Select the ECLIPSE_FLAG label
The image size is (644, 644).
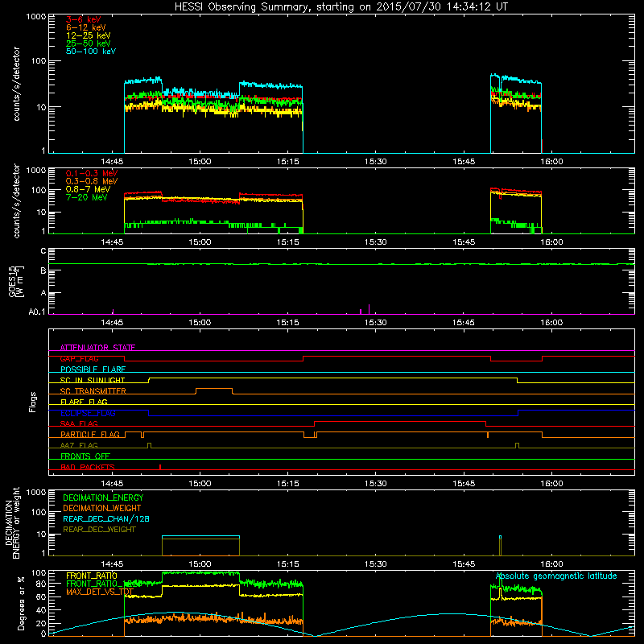pos(88,413)
